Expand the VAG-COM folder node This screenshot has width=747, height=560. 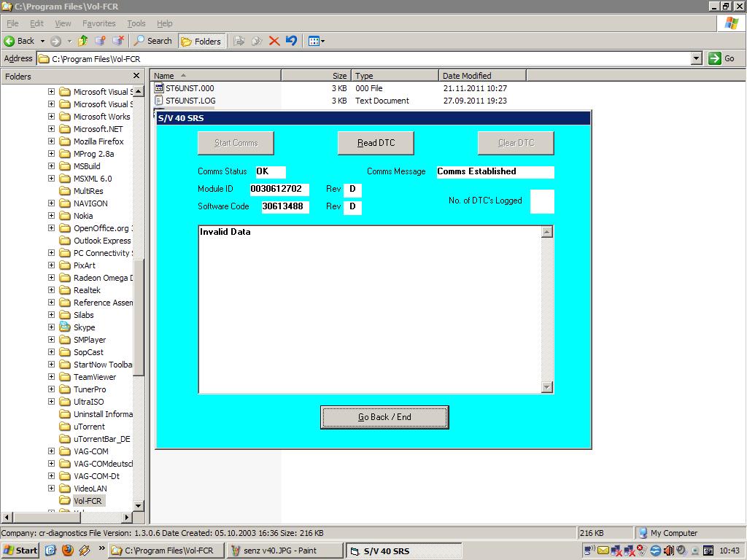[x=52, y=451]
